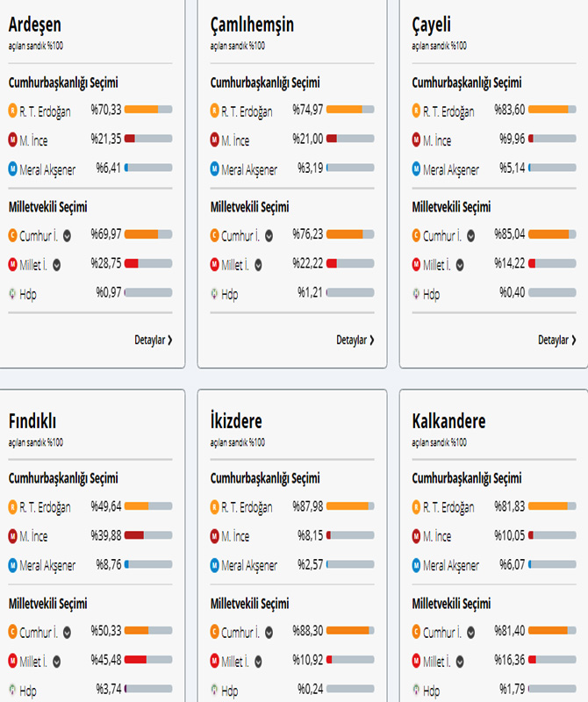Expand Cumhur İ. alliance in Çayeli card
Viewport: 588px width, 702px height.
click(x=471, y=235)
